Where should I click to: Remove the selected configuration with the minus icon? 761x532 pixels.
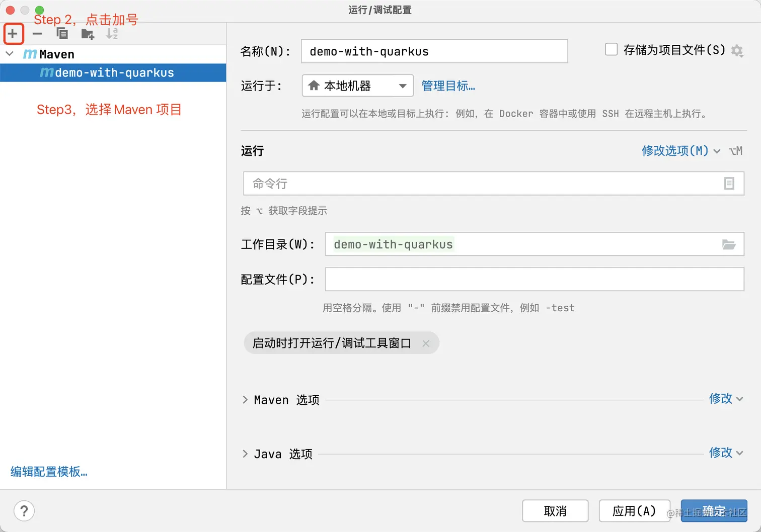37,34
